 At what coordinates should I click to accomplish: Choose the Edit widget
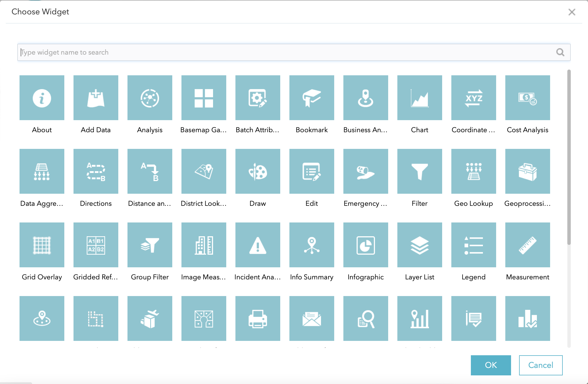click(x=312, y=171)
